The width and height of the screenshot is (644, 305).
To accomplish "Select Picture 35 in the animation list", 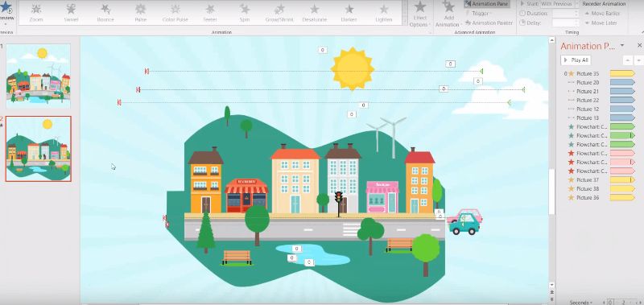I will 588,73.
